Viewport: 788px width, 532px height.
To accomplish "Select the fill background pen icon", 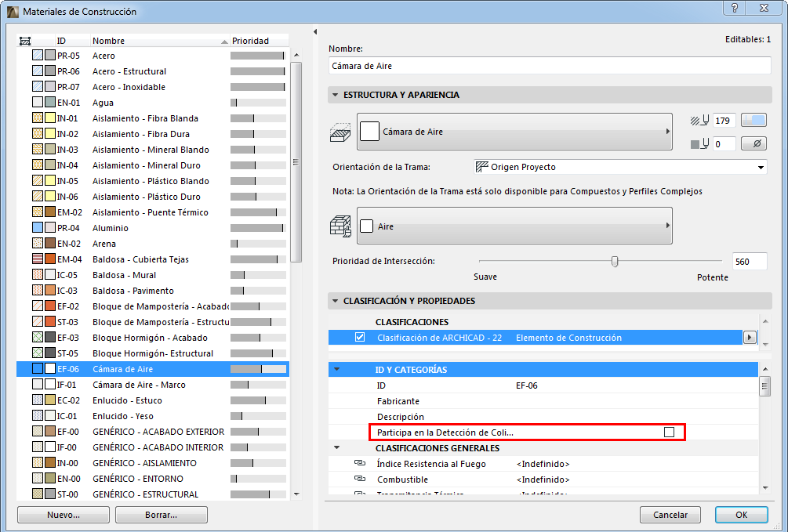I will click(x=701, y=143).
